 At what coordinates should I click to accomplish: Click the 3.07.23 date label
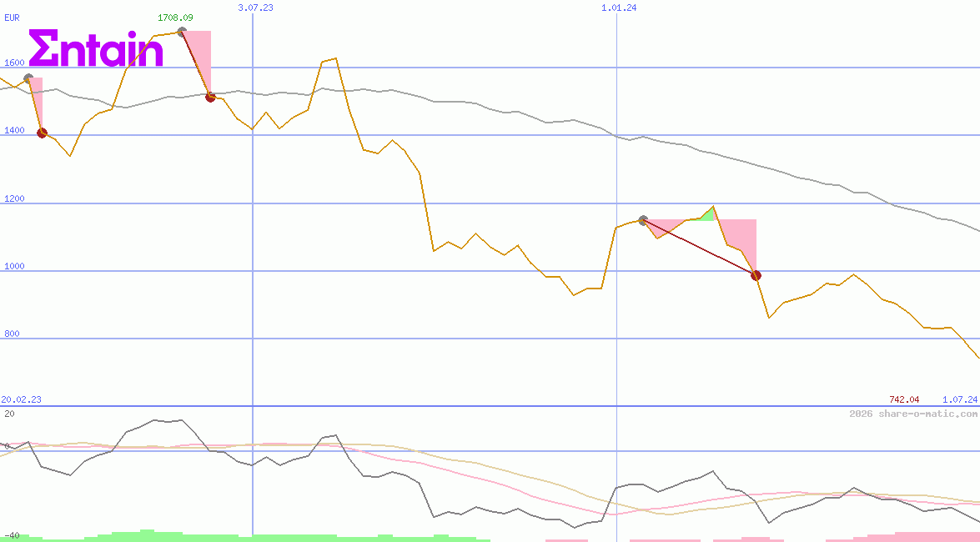[255, 8]
